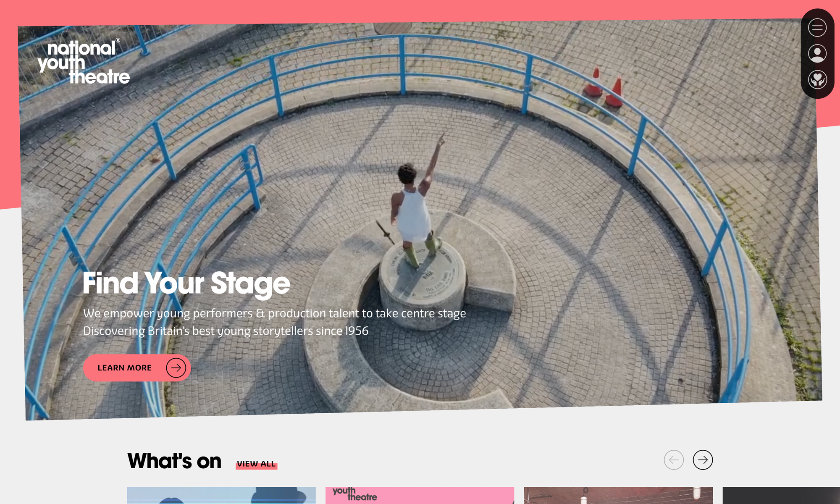Open the pink youth theatre event card

click(x=420, y=496)
